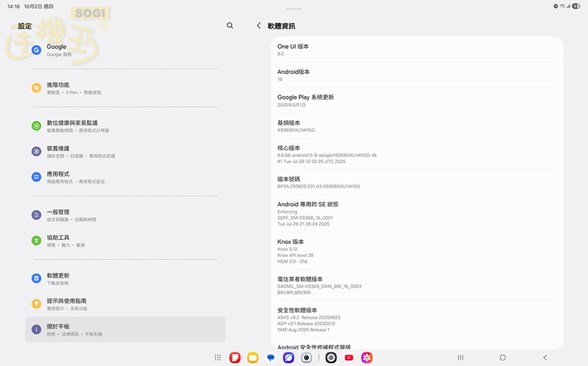588x366 pixels.
Task: Open the Gallery flower icon in taskbar
Action: click(367, 357)
